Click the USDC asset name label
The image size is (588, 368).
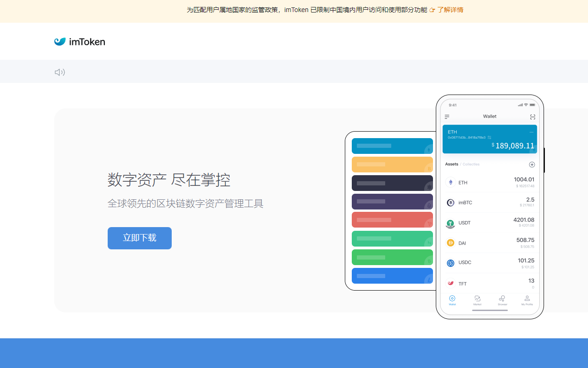tap(465, 262)
